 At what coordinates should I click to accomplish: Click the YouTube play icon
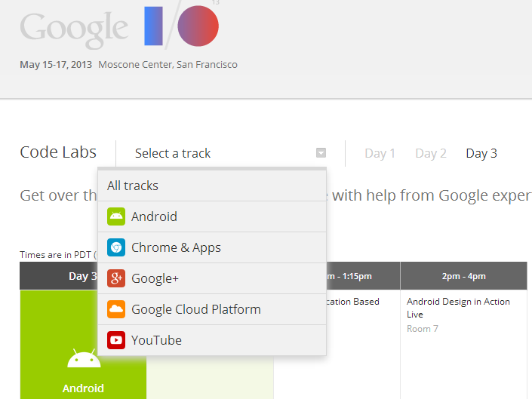click(x=116, y=340)
